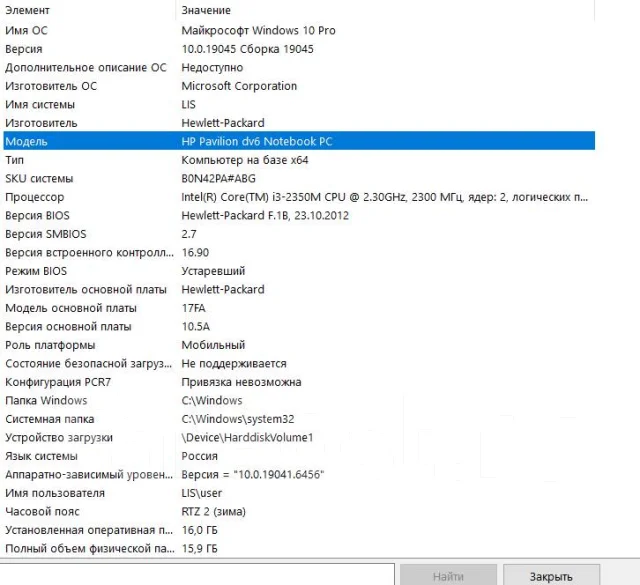Image resolution: width=640 pixels, height=585 pixels.
Task: Click the SKU value B0N42PA#ABG
Action: pyautogui.click(x=218, y=178)
